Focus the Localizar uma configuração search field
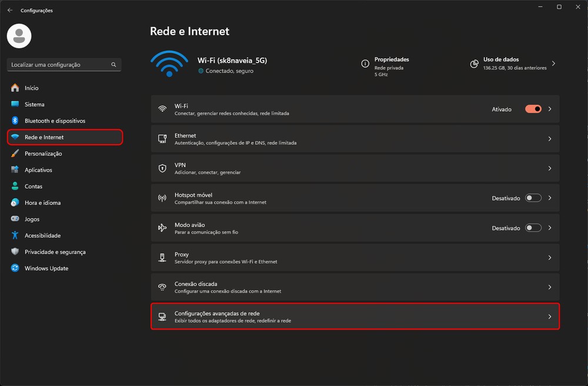 59,65
